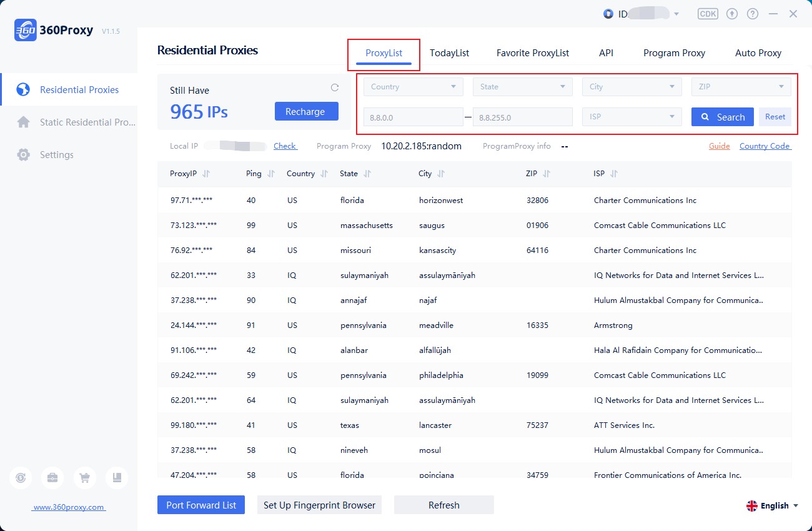This screenshot has height=531, width=812.
Task: Open Settings label in the sidebar
Action: pos(56,155)
